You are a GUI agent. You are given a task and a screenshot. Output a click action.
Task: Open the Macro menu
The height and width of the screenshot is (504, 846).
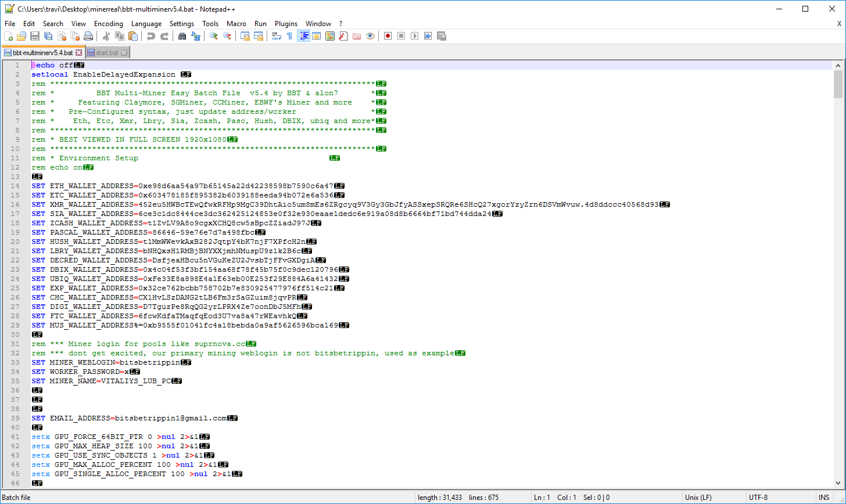click(236, 24)
